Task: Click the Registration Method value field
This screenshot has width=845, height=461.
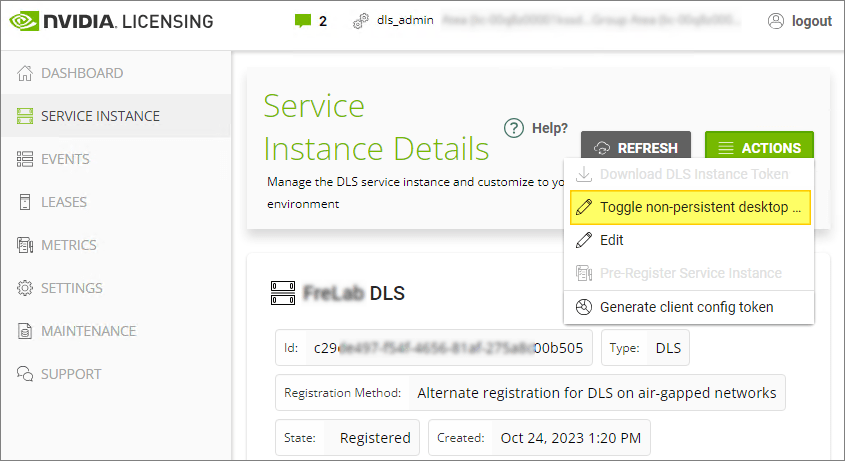Action: (596, 393)
